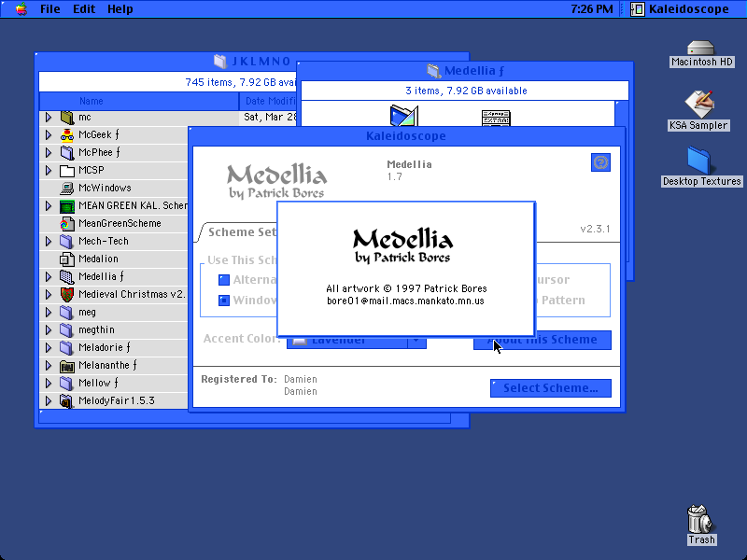Toggle the Window checkbox
The height and width of the screenshot is (560, 747).
click(224, 301)
